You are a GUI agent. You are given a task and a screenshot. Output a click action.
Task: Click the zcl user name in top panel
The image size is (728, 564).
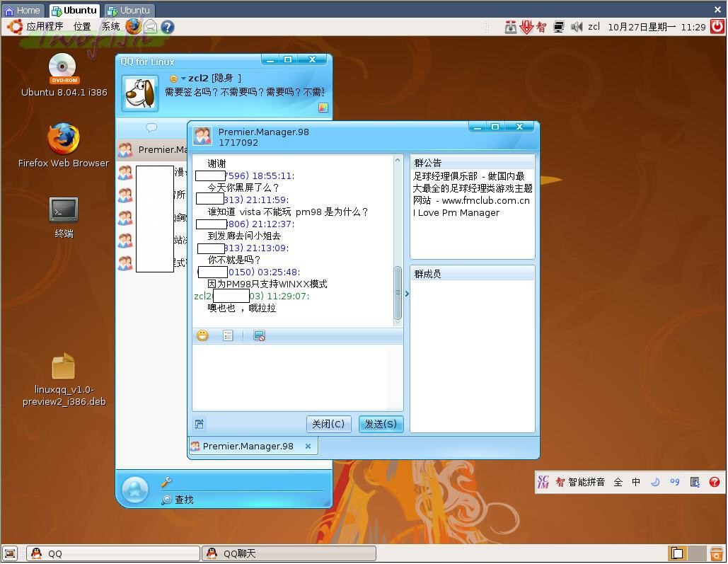(594, 27)
